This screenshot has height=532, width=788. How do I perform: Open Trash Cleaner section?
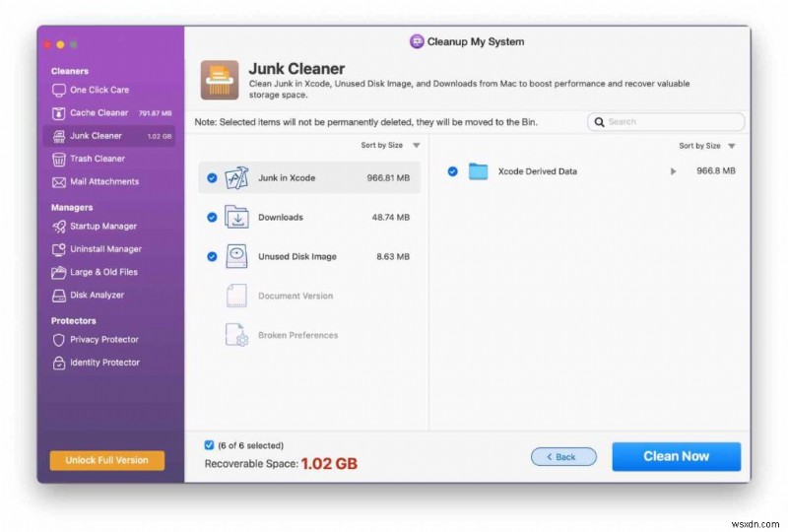click(98, 159)
